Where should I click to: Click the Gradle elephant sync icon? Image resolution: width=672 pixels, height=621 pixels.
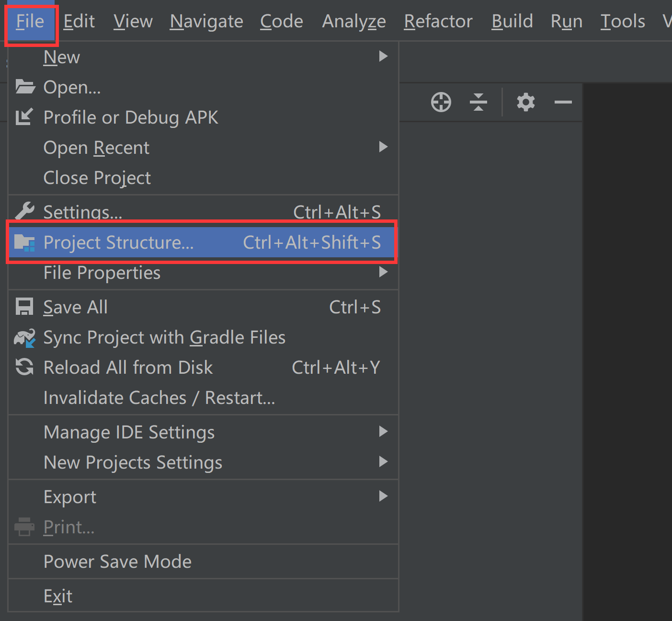pos(24,337)
